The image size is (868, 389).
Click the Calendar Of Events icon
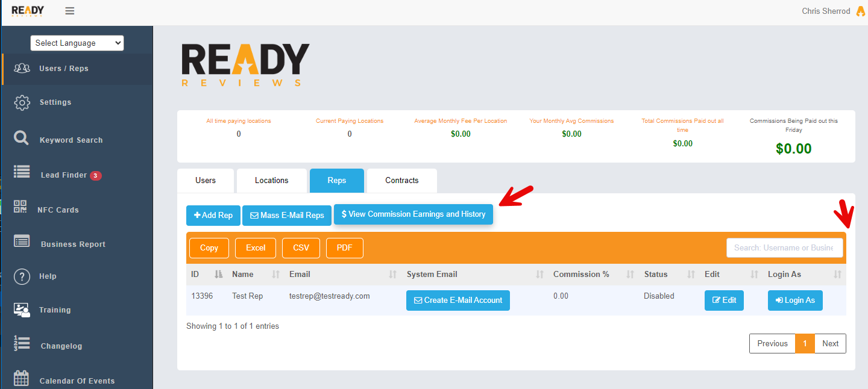(x=22, y=378)
